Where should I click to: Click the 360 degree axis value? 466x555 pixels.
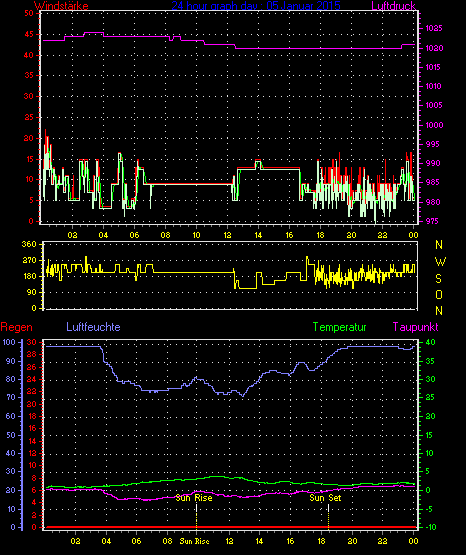tap(29, 244)
